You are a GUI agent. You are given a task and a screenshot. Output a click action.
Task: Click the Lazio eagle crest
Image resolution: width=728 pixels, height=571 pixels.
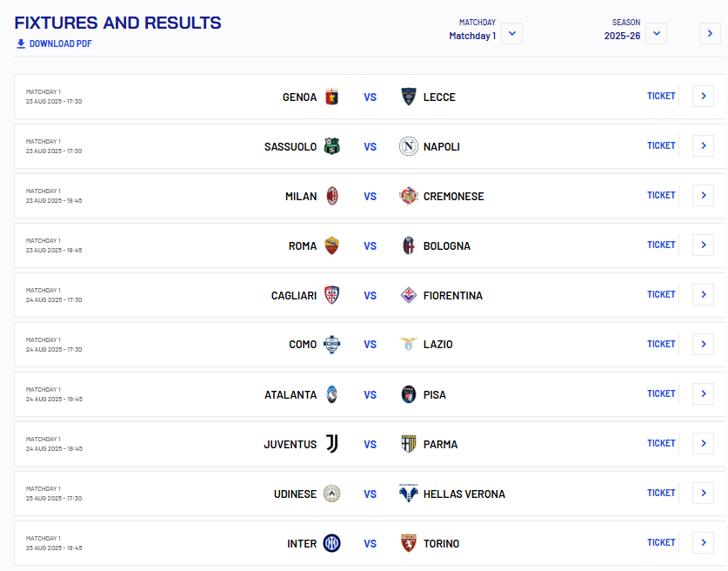[409, 345]
